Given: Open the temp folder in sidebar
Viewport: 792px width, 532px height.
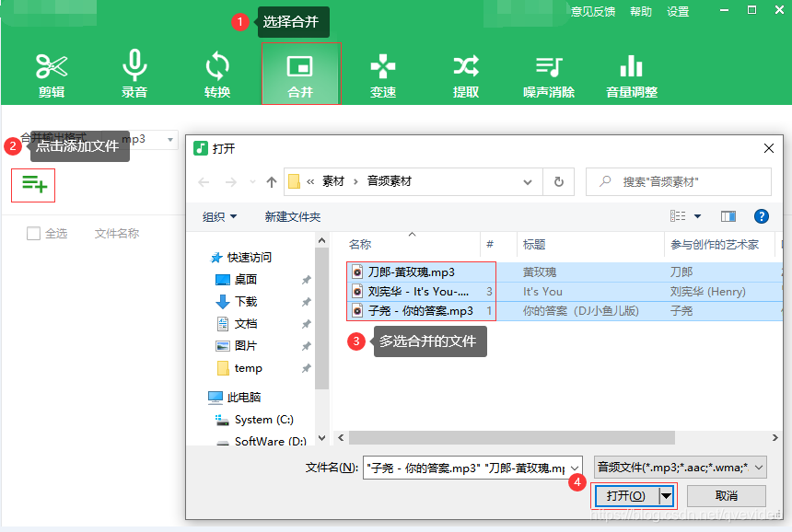Looking at the screenshot, I should click(x=248, y=368).
